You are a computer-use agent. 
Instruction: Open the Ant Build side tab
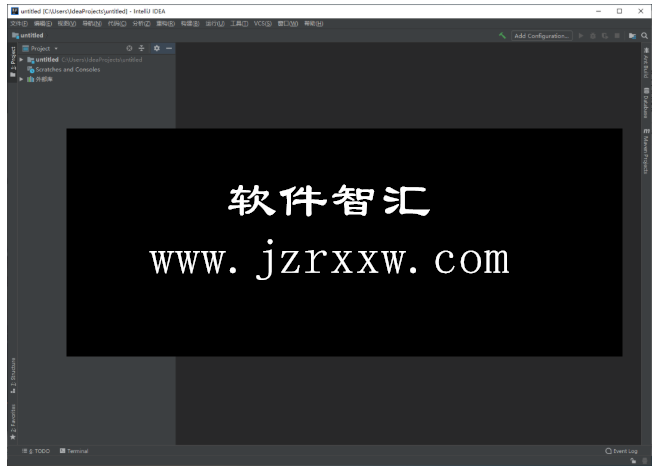point(646,63)
